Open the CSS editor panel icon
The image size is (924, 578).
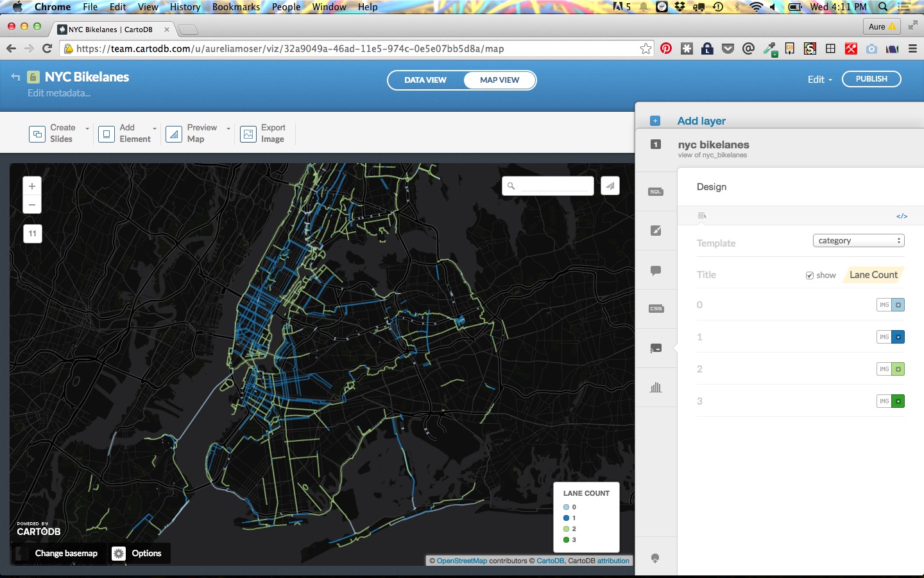tap(656, 309)
